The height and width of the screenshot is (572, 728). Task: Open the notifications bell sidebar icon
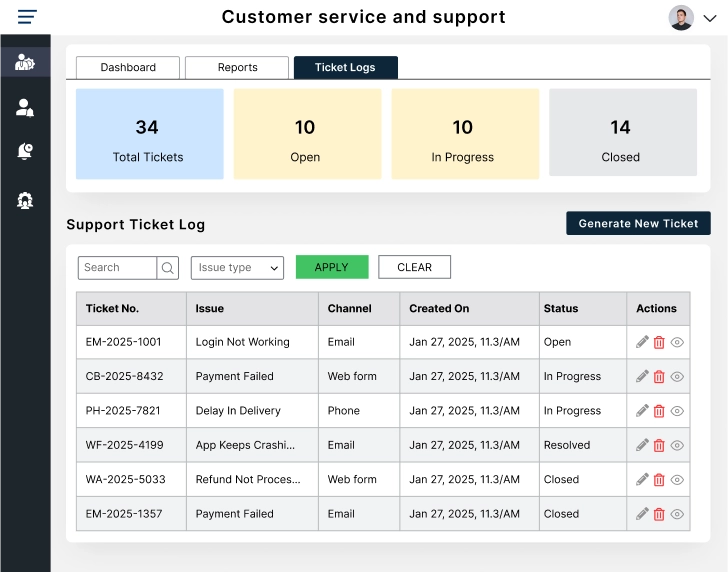click(25, 151)
